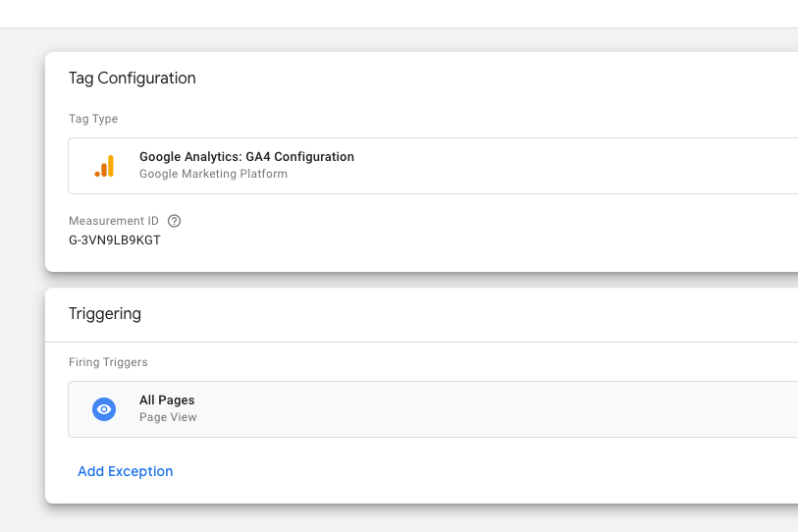The image size is (798, 532).
Task: Select the Google Analytics: GA4 Configuration tag type
Action: click(x=433, y=166)
